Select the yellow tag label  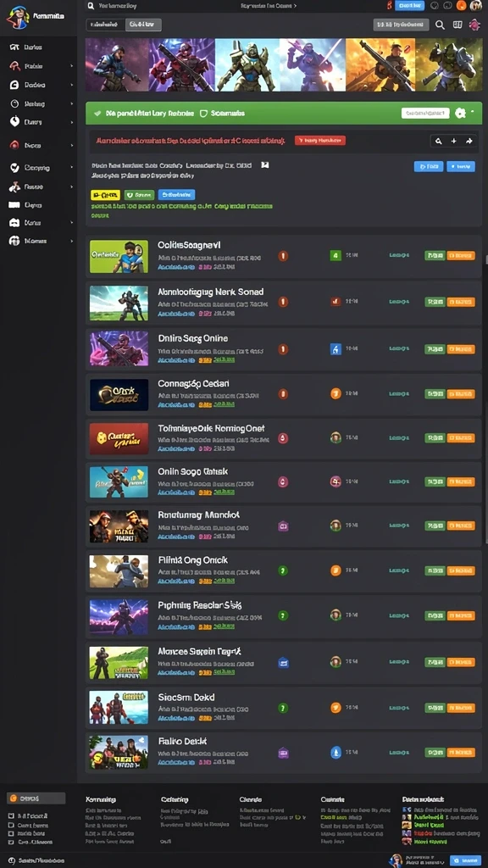pos(105,195)
